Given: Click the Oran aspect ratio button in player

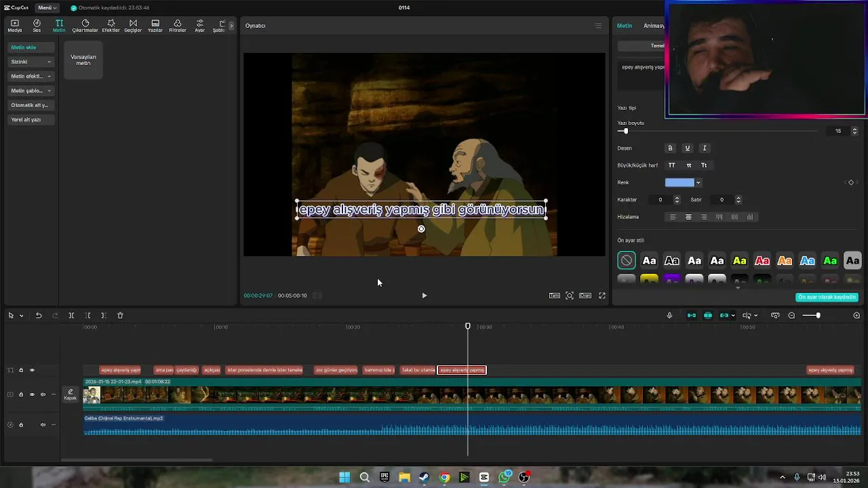Looking at the screenshot, I should [585, 296].
